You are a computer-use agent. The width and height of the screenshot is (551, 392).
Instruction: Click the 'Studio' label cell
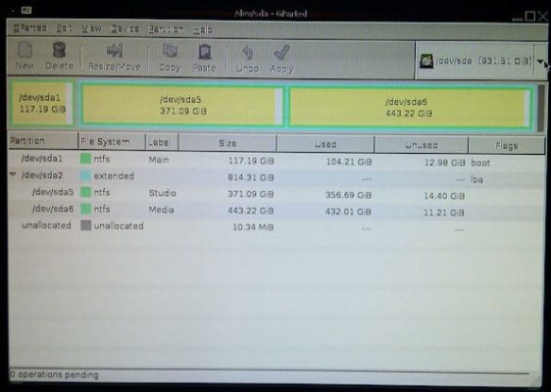click(163, 193)
